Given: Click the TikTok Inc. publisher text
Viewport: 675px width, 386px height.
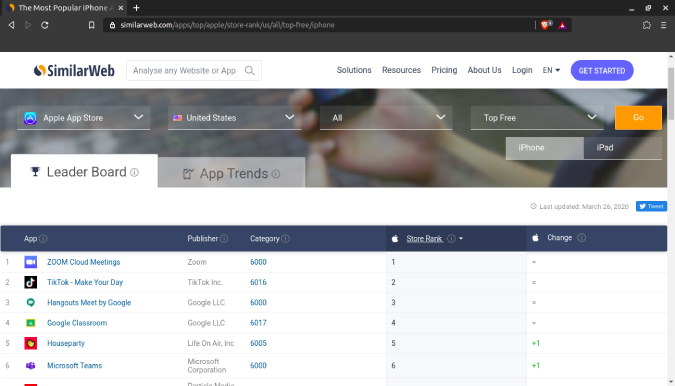Looking at the screenshot, I should [x=205, y=282].
